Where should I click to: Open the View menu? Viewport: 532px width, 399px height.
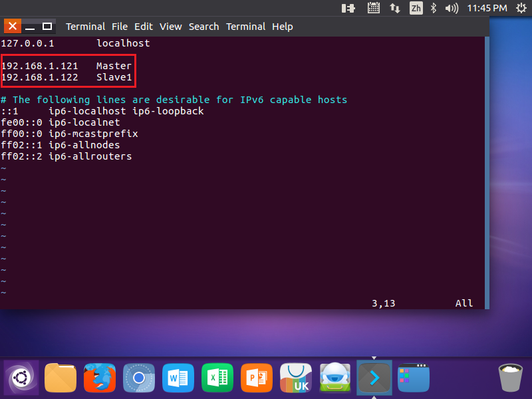pyautogui.click(x=171, y=27)
